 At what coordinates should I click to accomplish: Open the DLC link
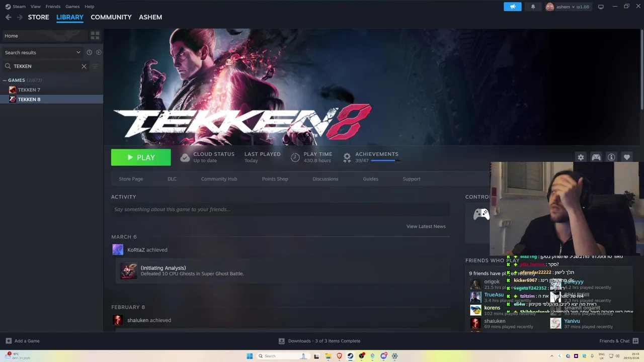click(x=172, y=179)
